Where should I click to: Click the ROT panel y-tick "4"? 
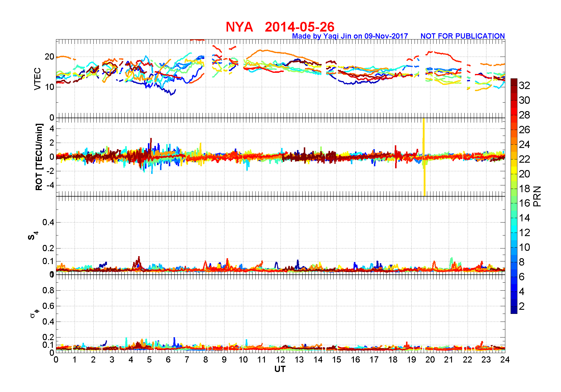tap(52, 129)
